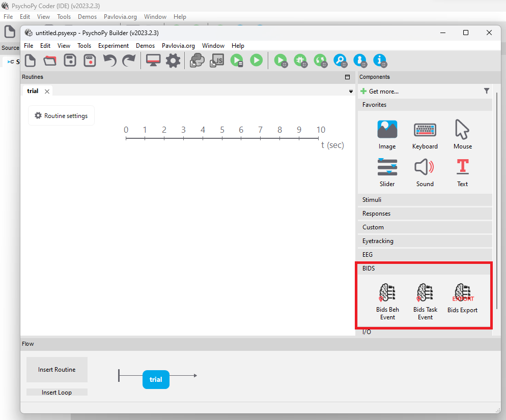Viewport: 506px width, 420px height.
Task: Click Insert Routine in Flow
Action: pyautogui.click(x=57, y=369)
